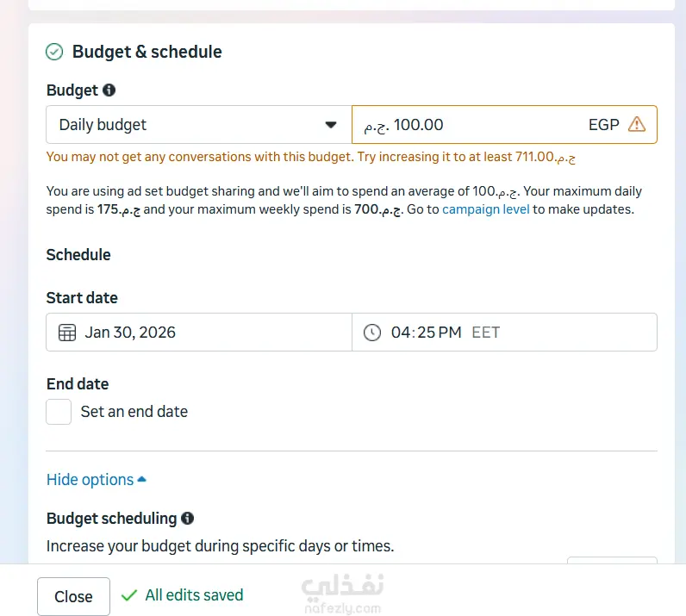Click the Hide options link text
This screenshot has height=616, width=686.
point(90,480)
